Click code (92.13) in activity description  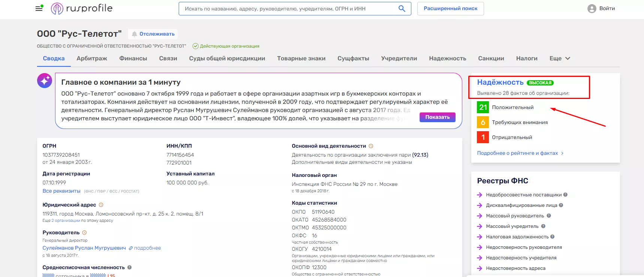(x=420, y=155)
